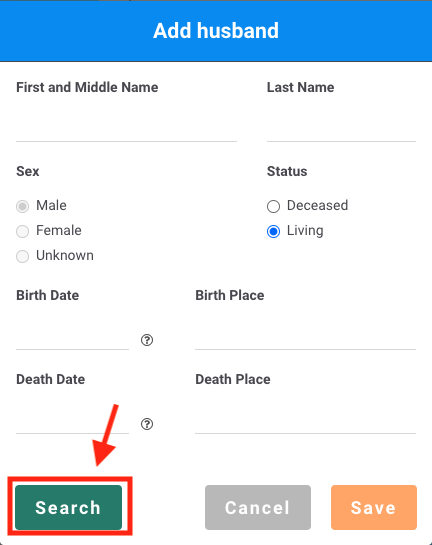Click into the Death Date field
432x545 pixels.
(72, 420)
